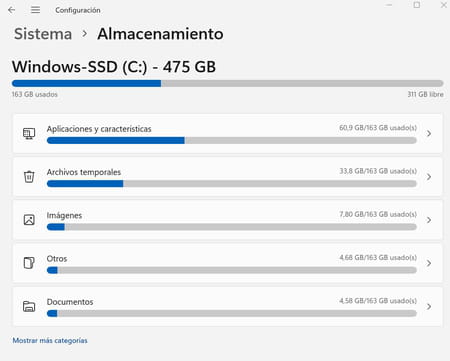Viewport: 450px width, 361px height.
Task: Click the Windows-SSD (C:) usage bar
Action: [228, 83]
